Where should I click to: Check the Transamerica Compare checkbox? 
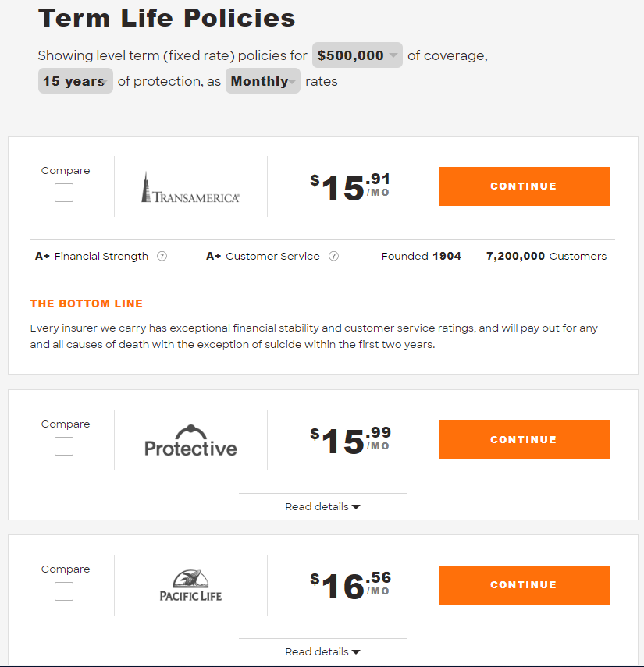click(x=64, y=193)
